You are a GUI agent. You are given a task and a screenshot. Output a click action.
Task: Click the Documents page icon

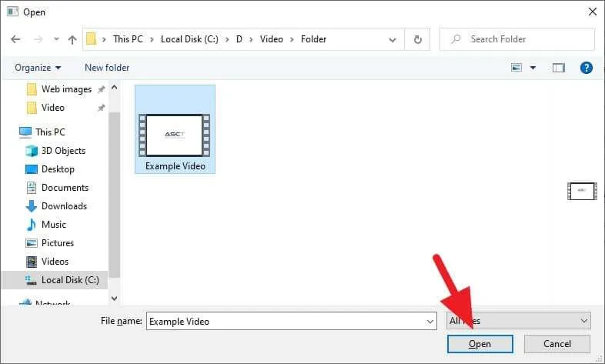(x=32, y=188)
